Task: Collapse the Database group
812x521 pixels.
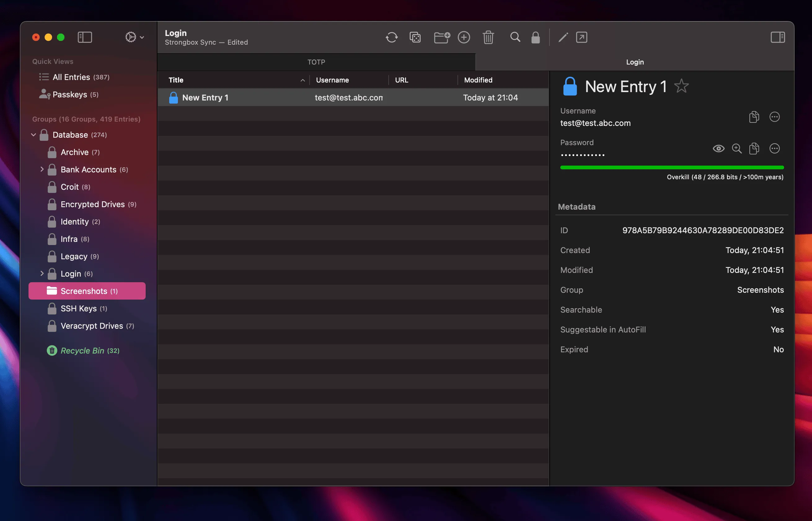Action: click(33, 135)
